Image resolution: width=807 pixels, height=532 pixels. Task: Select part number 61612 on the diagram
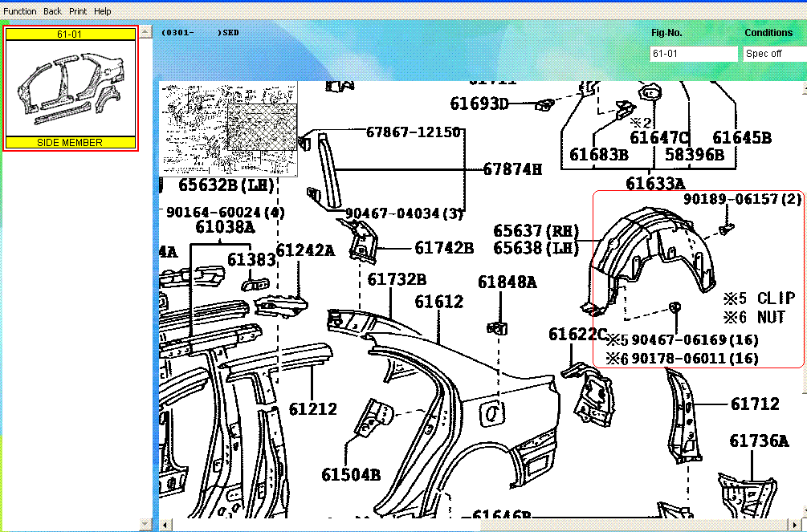coord(440,302)
